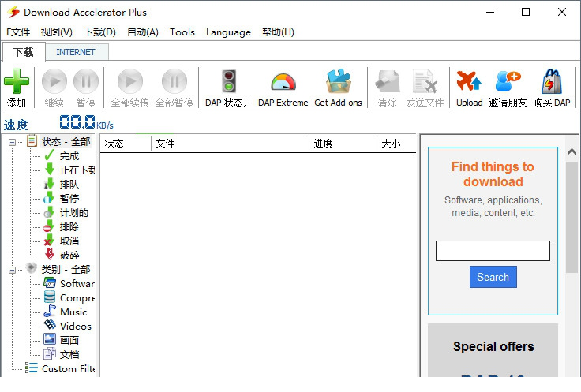Select the 计划的 (Scheduled) status filter
581x392 pixels.
point(73,213)
